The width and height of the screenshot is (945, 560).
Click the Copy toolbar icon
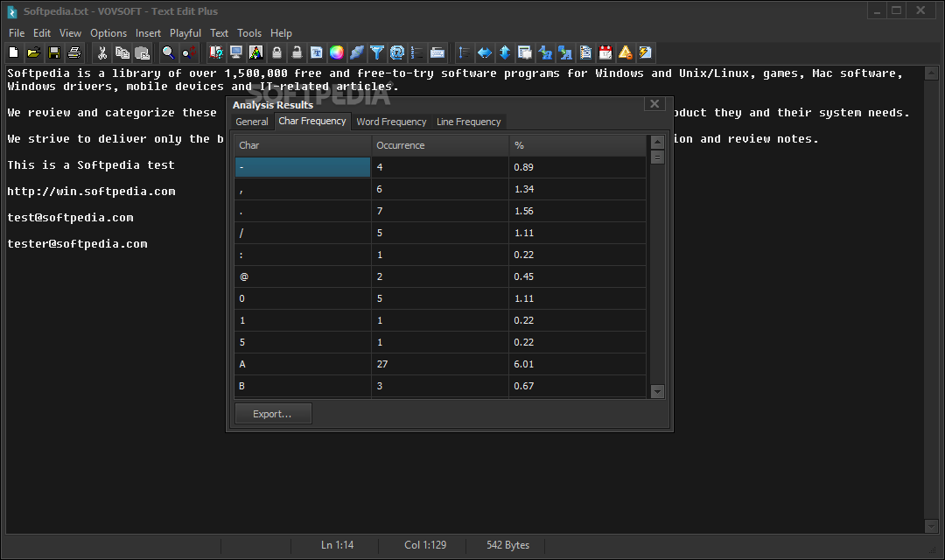122,52
